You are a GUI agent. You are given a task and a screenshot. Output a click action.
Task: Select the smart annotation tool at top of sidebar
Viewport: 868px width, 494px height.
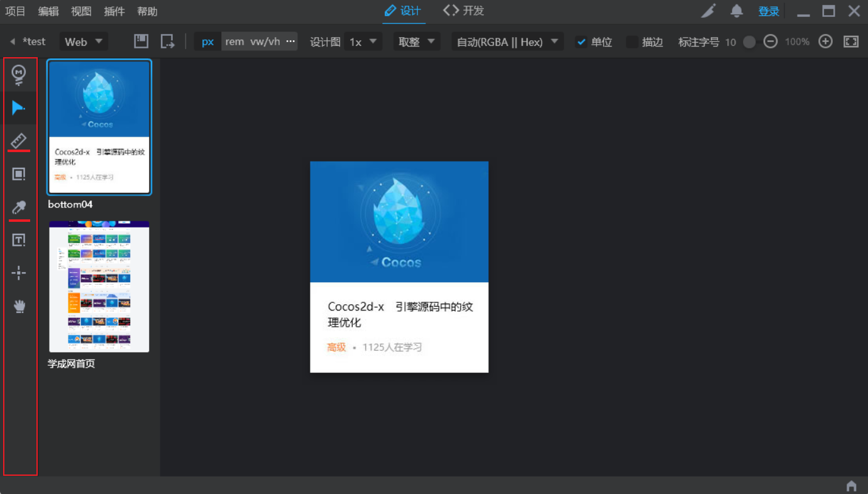[x=19, y=75]
